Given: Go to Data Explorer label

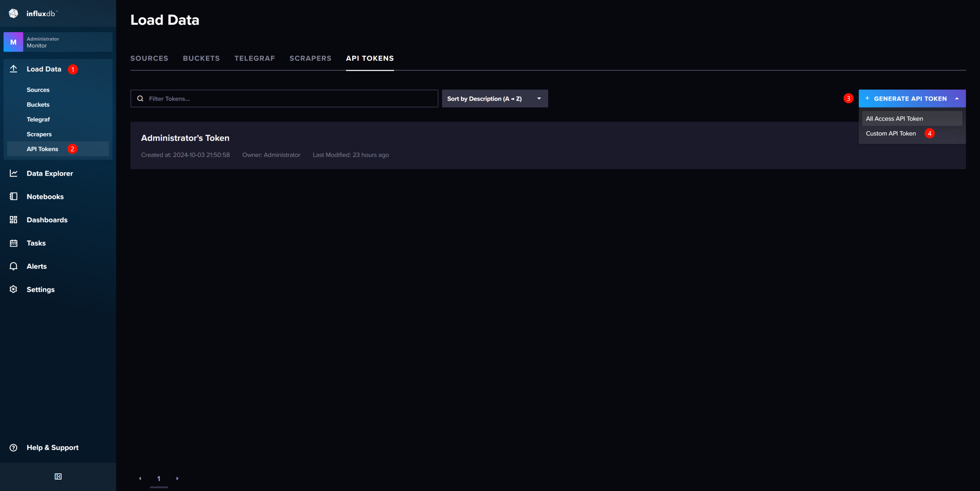Looking at the screenshot, I should pos(50,173).
